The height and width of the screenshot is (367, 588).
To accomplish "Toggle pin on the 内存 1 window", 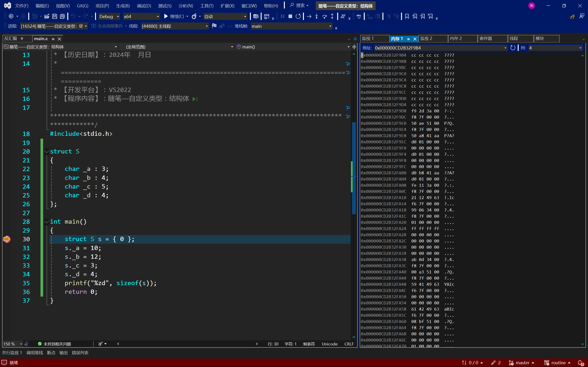I will coord(408,39).
